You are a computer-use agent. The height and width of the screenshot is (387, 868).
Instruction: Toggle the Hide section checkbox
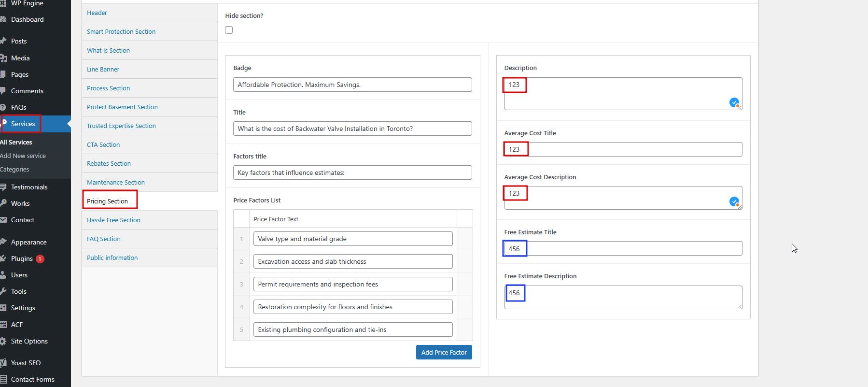click(229, 30)
